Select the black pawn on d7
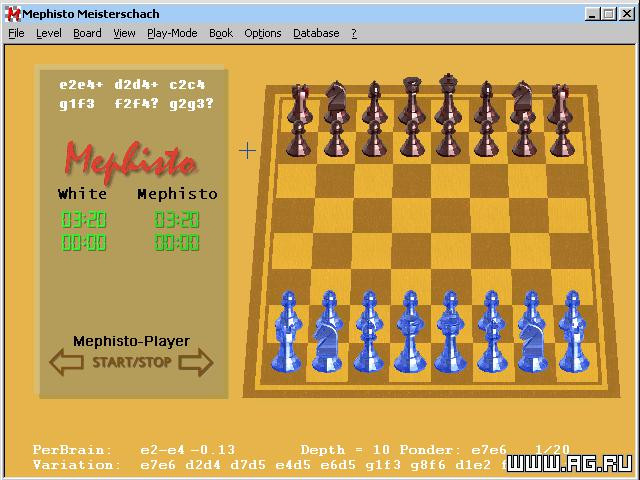Viewport: 640px width, 480px height. point(411,138)
